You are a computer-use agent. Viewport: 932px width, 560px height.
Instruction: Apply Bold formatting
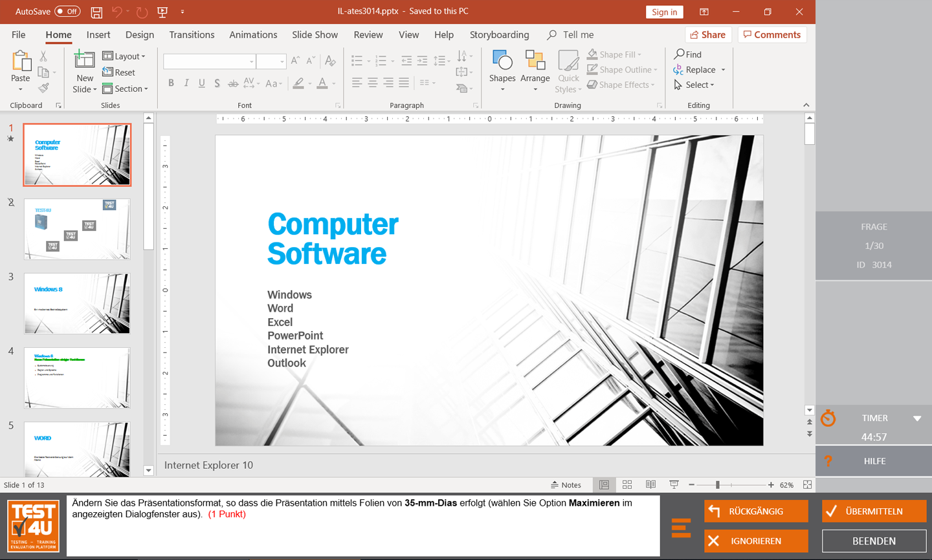coord(171,83)
